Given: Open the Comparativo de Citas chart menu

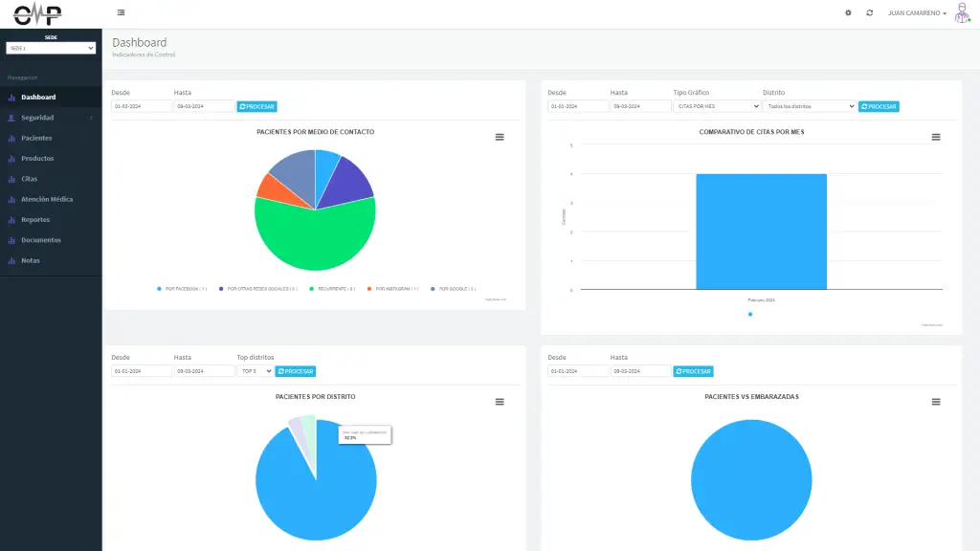Looking at the screenshot, I should [x=936, y=137].
